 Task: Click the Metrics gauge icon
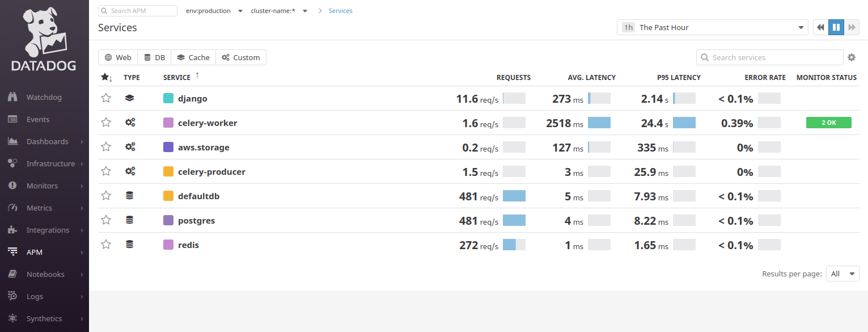point(12,208)
